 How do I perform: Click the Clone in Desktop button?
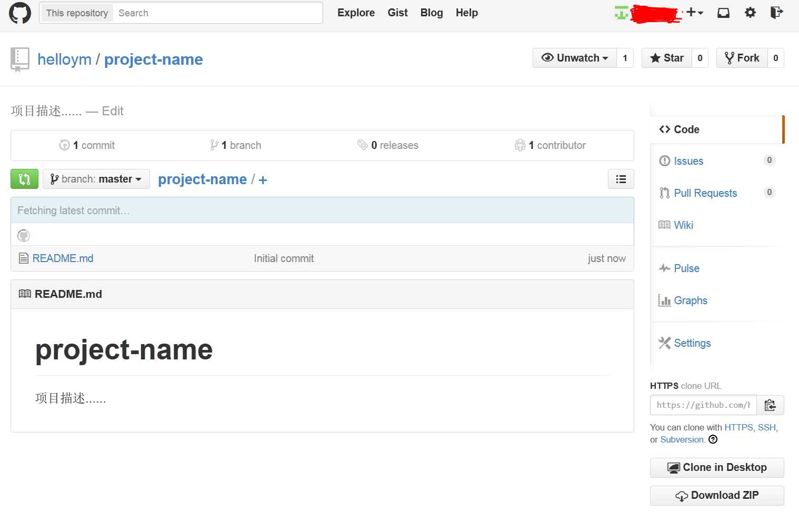(717, 467)
